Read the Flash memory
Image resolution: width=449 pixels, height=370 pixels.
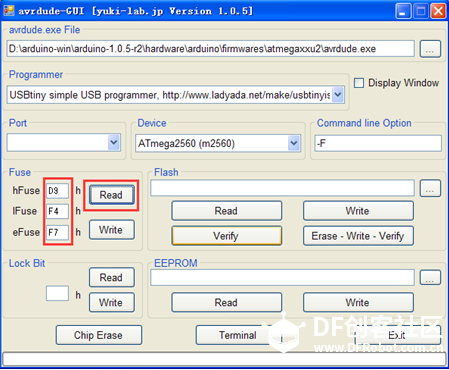tap(226, 211)
